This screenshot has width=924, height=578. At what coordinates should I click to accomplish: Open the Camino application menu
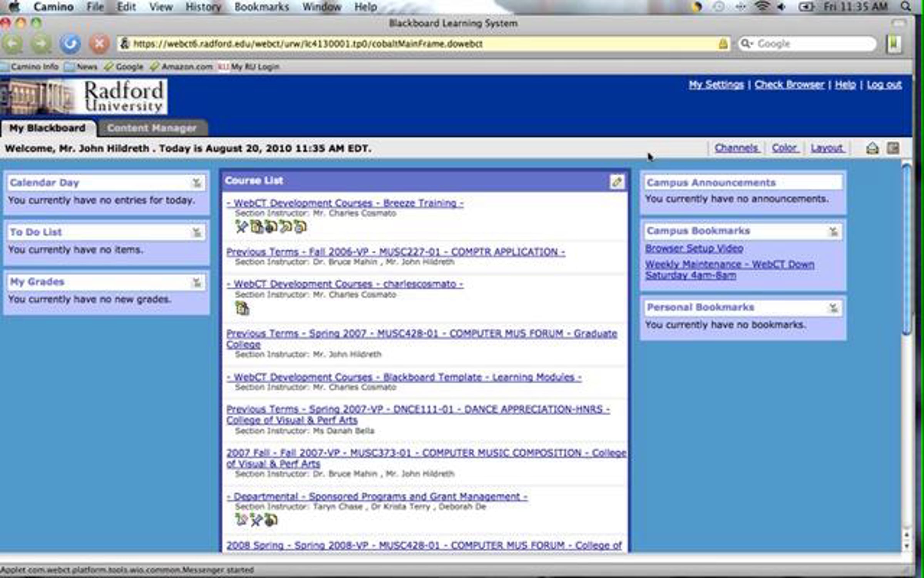point(54,7)
